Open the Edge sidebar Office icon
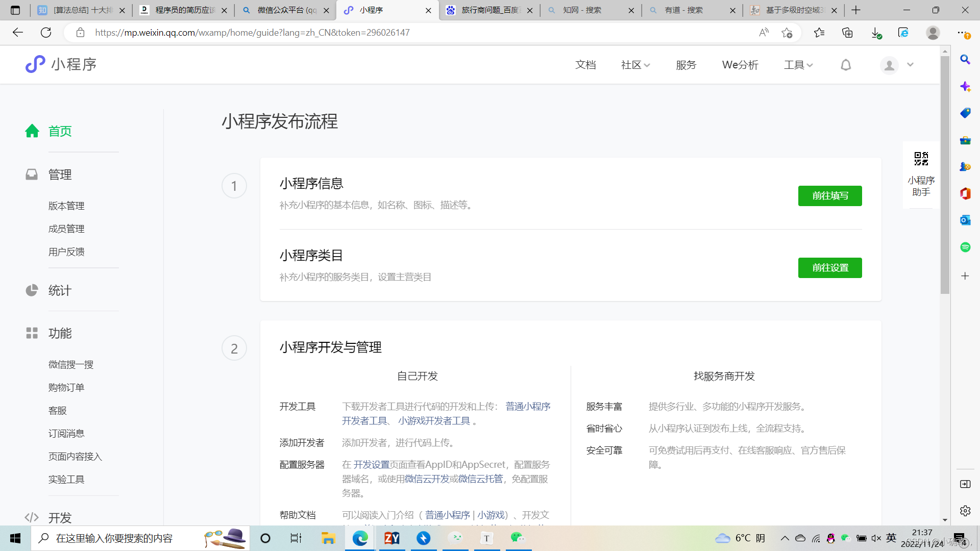This screenshot has width=980, height=551. [965, 193]
